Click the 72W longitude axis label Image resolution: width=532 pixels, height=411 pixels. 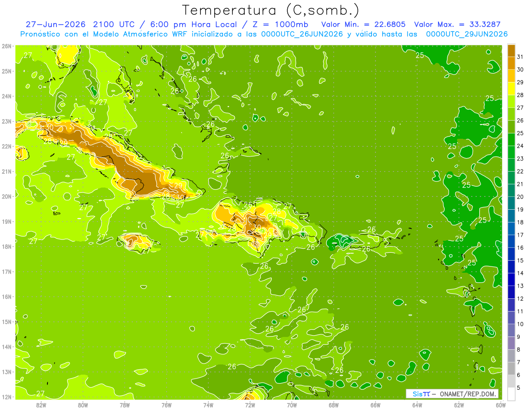coord(250,405)
